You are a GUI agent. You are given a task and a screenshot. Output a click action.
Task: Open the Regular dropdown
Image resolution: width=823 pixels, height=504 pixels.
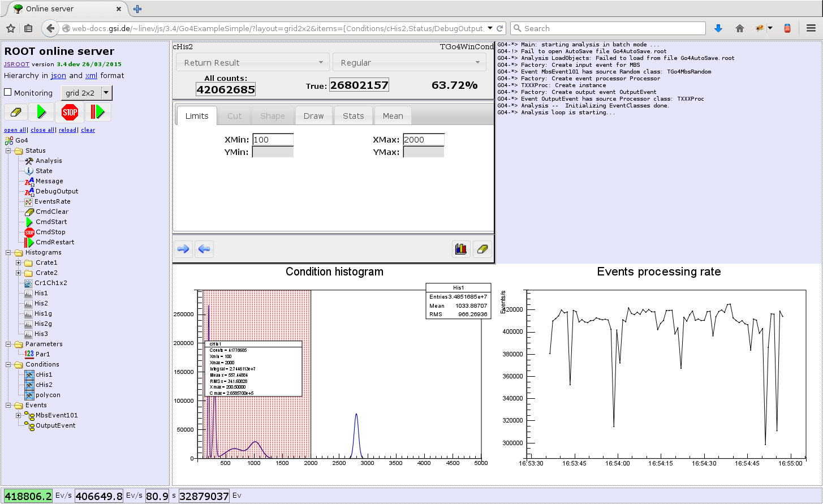pyautogui.click(x=409, y=63)
